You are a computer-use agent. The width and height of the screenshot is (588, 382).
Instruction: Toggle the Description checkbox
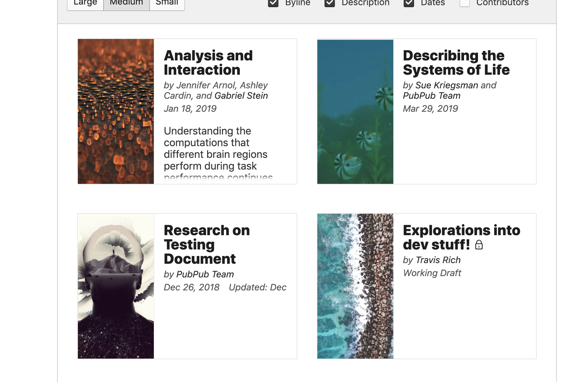[x=330, y=3]
